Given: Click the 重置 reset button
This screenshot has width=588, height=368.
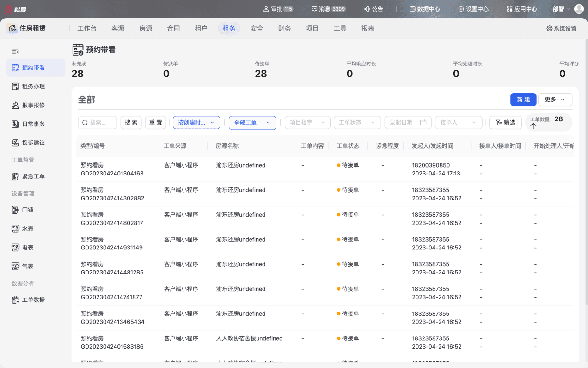Looking at the screenshot, I should pyautogui.click(x=156, y=122).
